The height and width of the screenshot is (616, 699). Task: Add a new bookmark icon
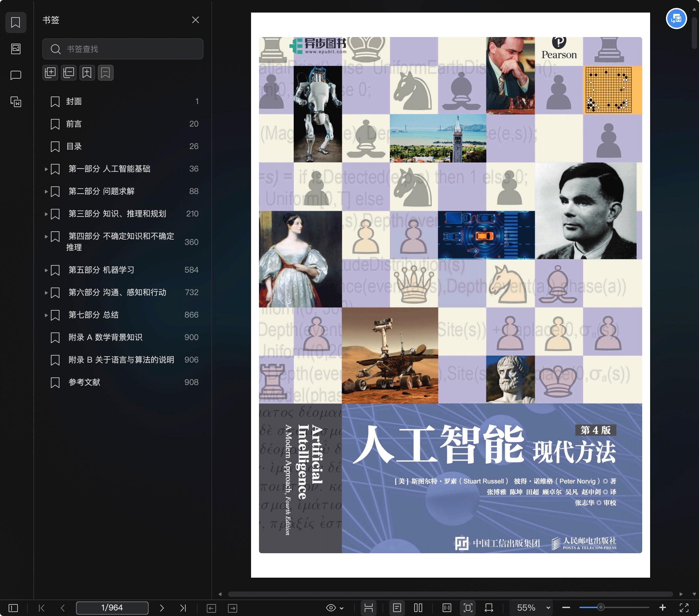point(87,72)
